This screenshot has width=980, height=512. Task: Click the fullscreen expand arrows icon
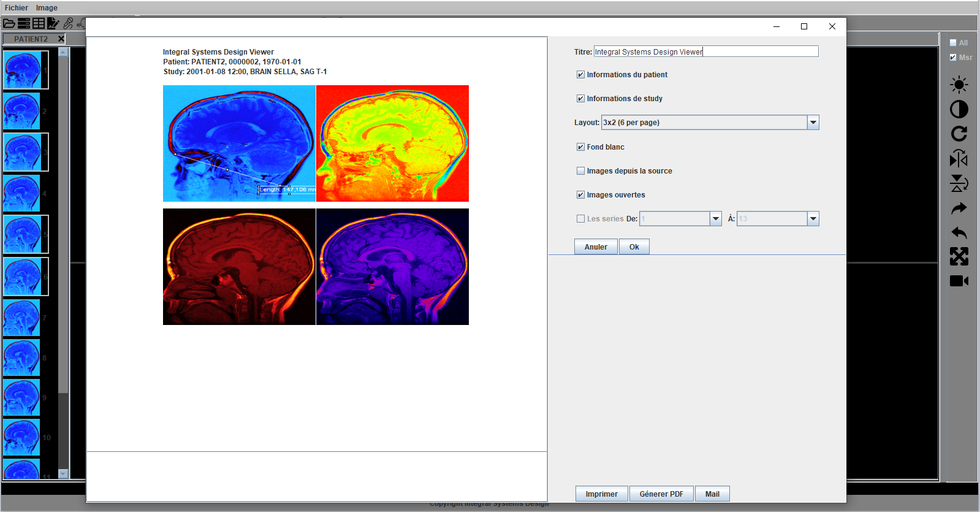[959, 256]
